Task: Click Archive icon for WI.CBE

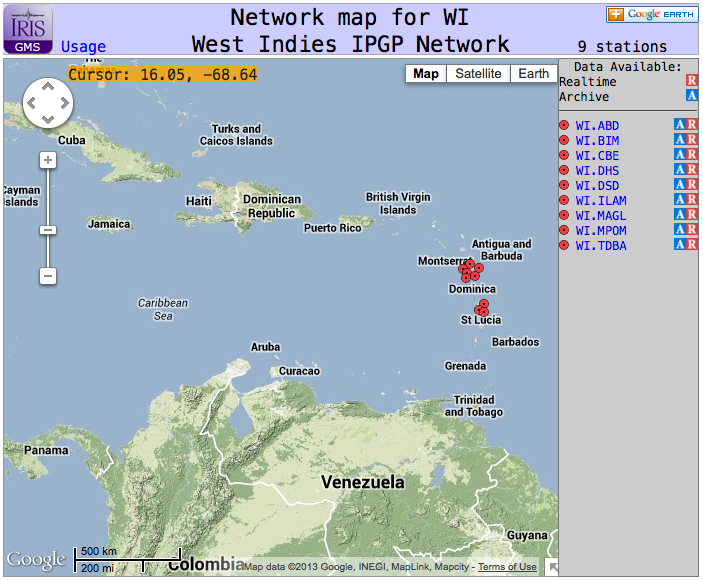Action: coord(680,155)
